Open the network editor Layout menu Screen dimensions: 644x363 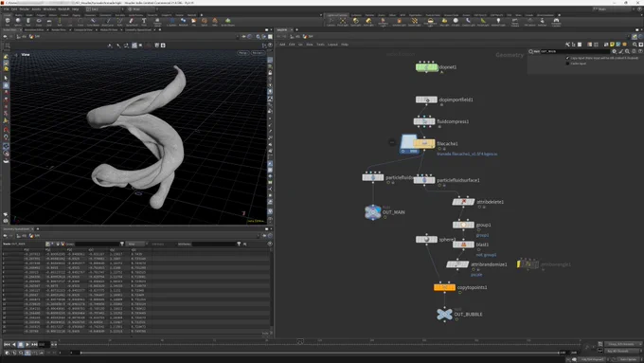point(332,45)
